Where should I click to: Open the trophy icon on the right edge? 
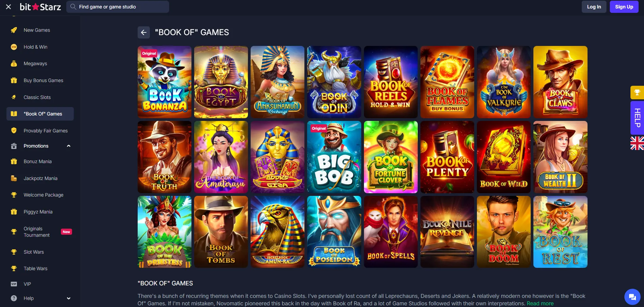pyautogui.click(x=637, y=93)
